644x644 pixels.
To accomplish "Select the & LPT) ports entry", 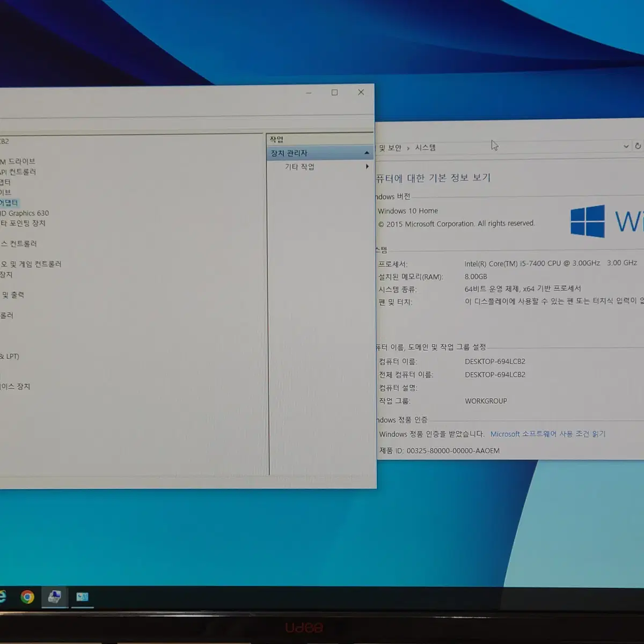I will (x=10, y=356).
